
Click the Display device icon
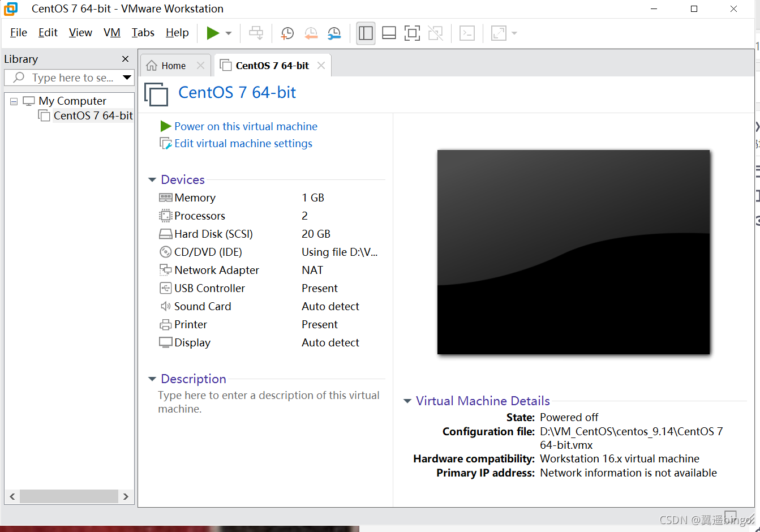tap(165, 342)
